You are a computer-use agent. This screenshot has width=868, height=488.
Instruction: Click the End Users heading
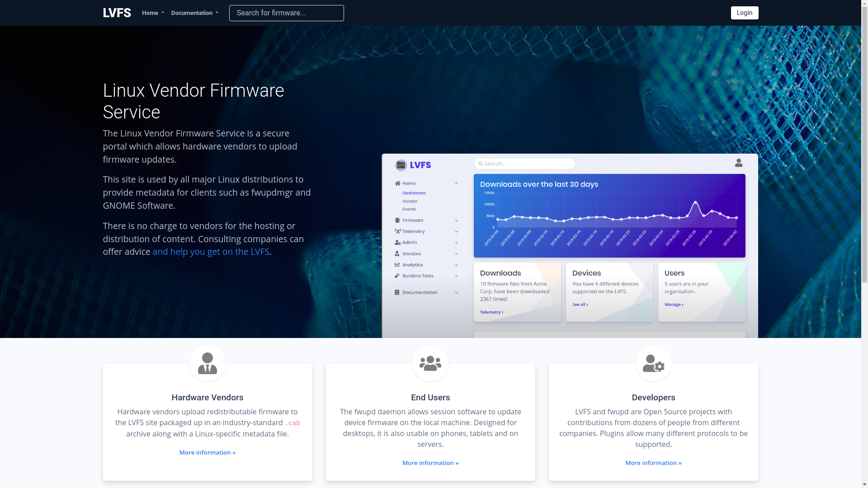(x=430, y=398)
